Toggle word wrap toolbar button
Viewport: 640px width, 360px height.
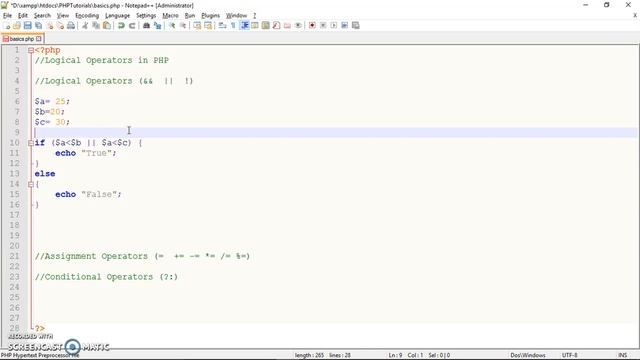coord(222,25)
